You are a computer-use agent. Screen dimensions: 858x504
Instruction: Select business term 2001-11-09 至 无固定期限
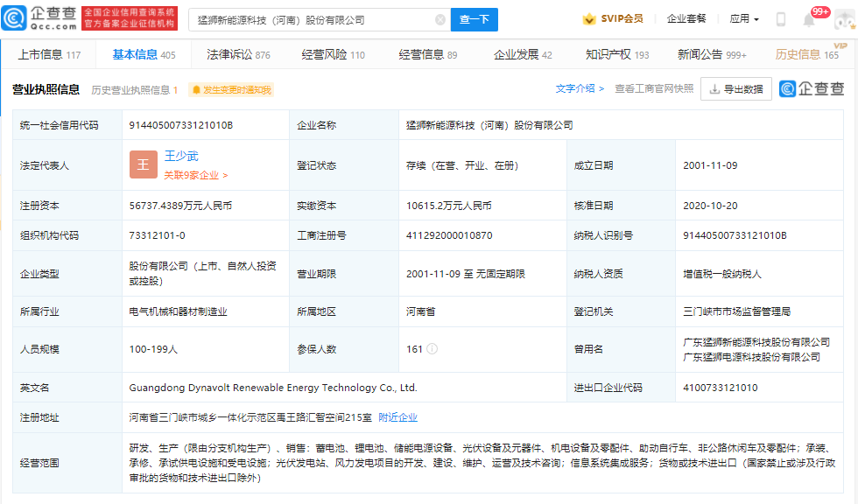click(466, 274)
